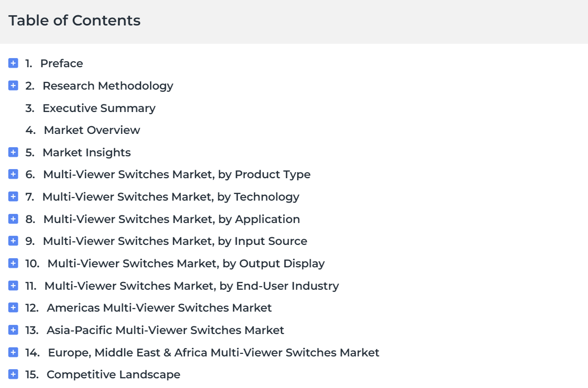Click the Table of Contents heading
This screenshot has height=388, width=588.
(x=75, y=21)
